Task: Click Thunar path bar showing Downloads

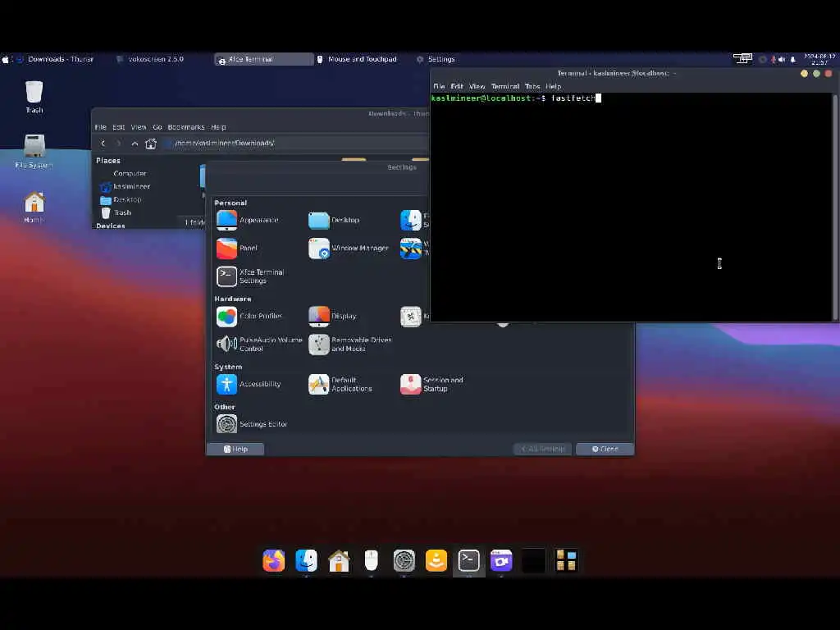Action: [295, 144]
